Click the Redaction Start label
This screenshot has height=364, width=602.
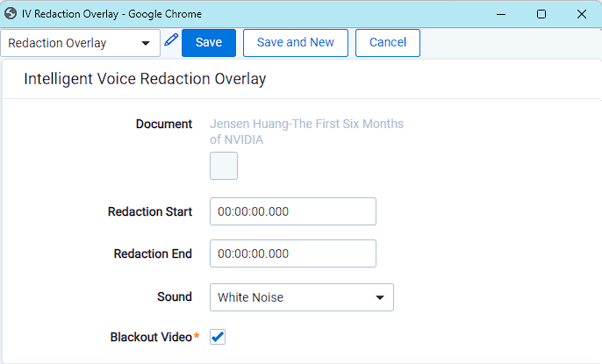(x=150, y=211)
